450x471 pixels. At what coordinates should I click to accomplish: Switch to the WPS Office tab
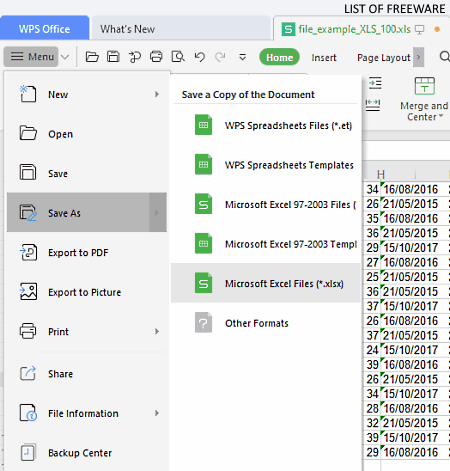44,29
